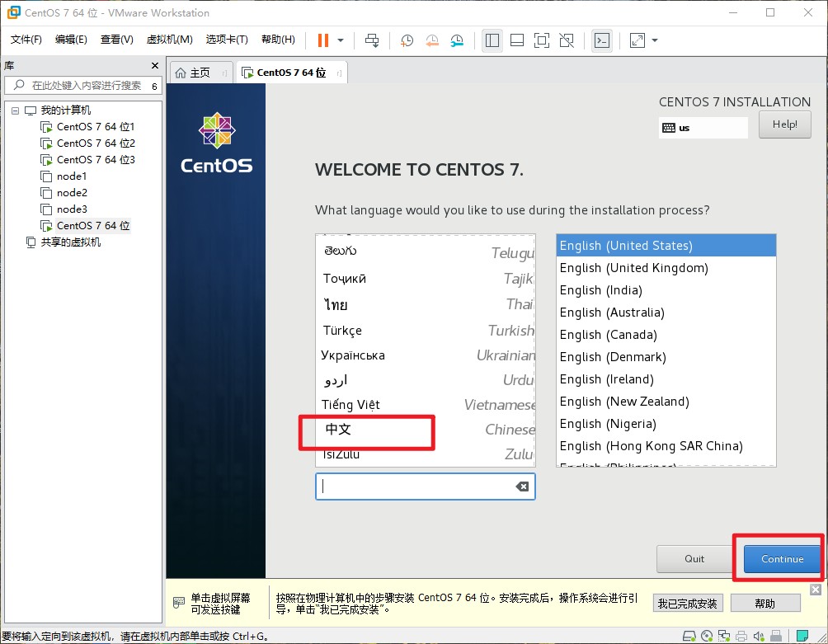The image size is (828, 644).
Task: Click hard disk status icon
Action: click(689, 636)
